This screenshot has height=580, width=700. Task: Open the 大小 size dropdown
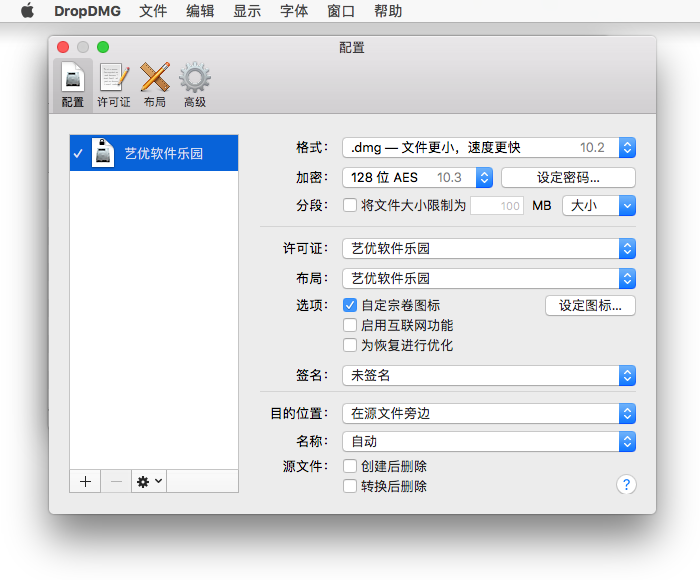tap(599, 205)
